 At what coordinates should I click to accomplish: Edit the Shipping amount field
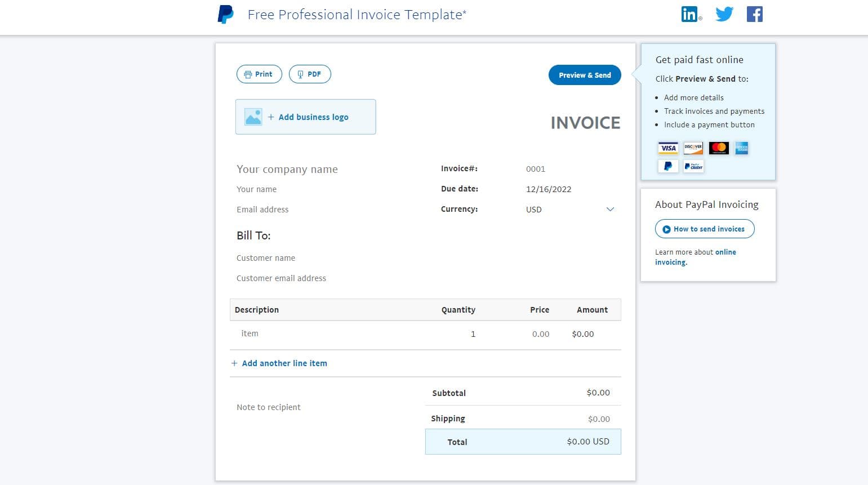point(598,419)
